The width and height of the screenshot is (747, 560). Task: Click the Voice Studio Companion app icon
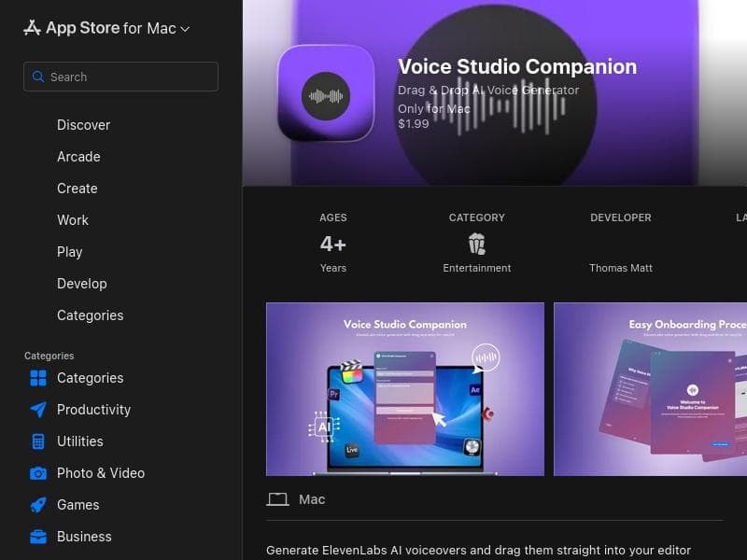(x=326, y=93)
